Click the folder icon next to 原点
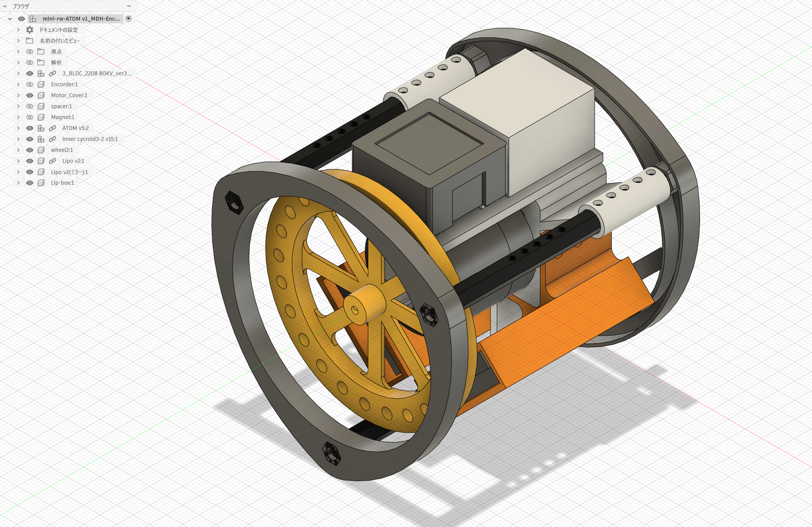812x527 pixels. click(x=41, y=52)
